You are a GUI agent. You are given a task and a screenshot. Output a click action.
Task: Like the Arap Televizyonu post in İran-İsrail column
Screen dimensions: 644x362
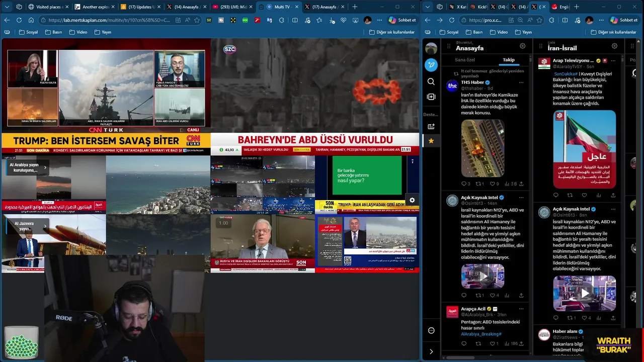(584, 195)
